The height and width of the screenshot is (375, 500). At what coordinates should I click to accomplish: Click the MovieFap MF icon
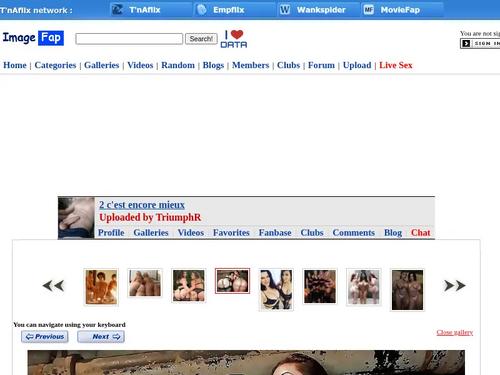coord(368,10)
